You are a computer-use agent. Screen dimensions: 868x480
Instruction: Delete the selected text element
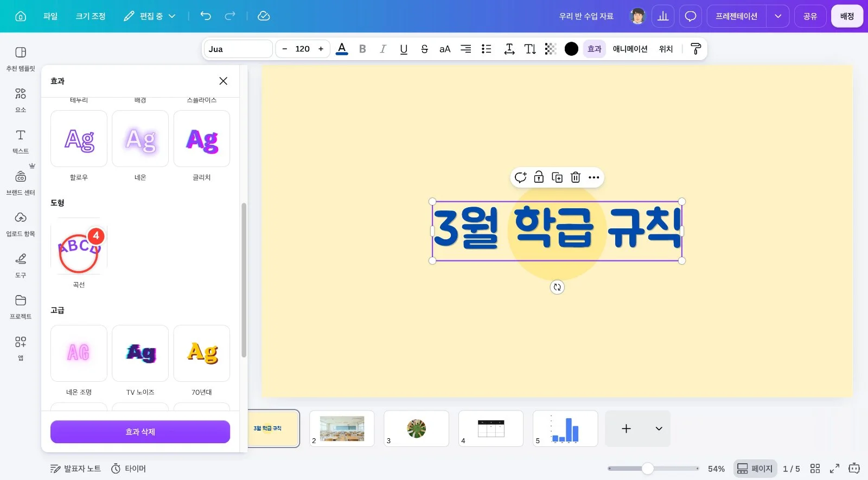[x=576, y=177]
